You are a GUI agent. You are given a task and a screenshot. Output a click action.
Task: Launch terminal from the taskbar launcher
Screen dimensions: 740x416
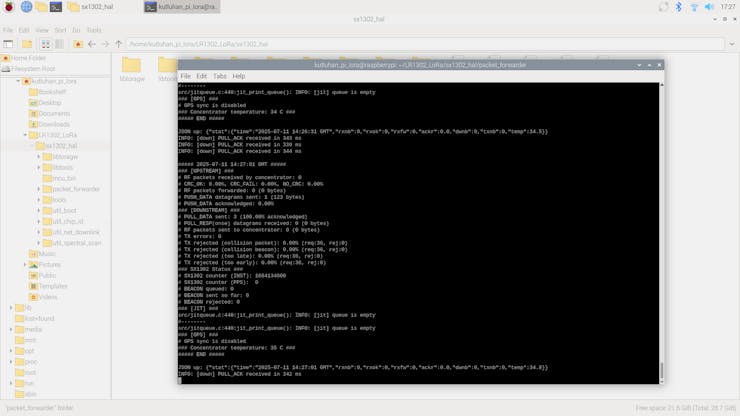(x=56, y=7)
